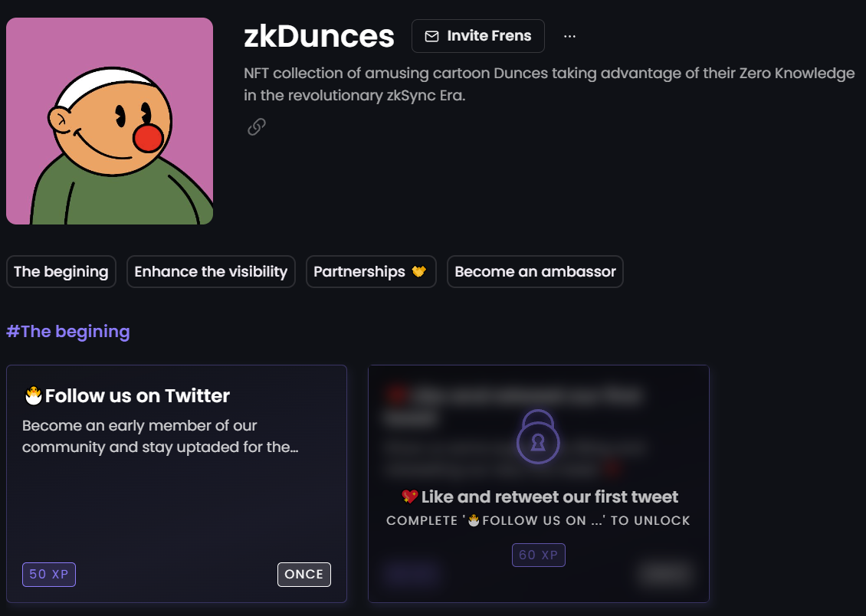The height and width of the screenshot is (616, 866).
Task: Click the 'COMPLETE ... TO UNLOCK' text
Action: pyautogui.click(x=538, y=520)
